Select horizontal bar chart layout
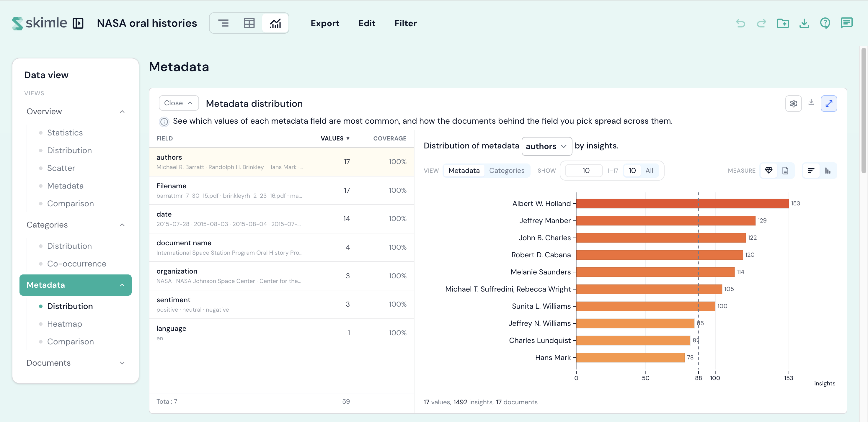 [811, 170]
